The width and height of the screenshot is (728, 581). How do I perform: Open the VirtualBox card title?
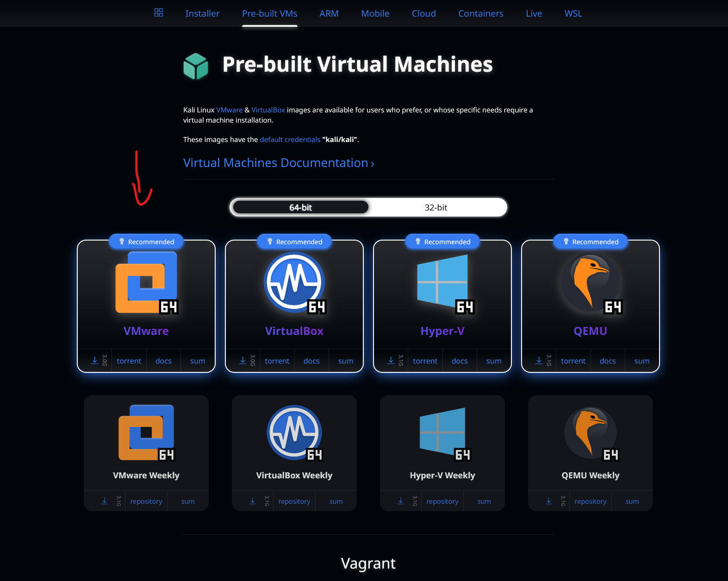[x=294, y=331]
